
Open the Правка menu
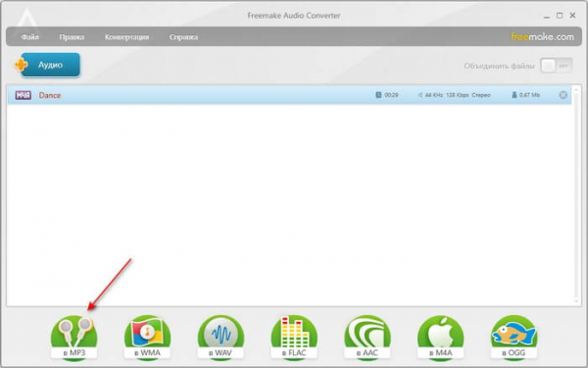click(72, 37)
